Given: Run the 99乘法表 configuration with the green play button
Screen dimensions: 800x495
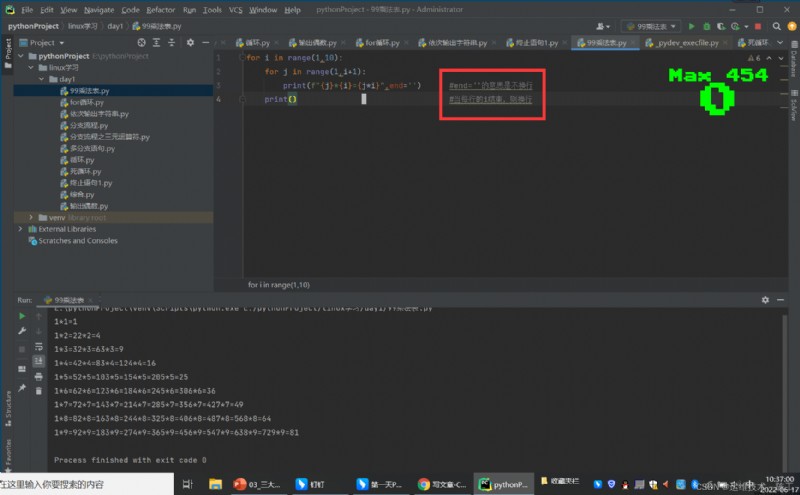Looking at the screenshot, I should click(x=691, y=26).
